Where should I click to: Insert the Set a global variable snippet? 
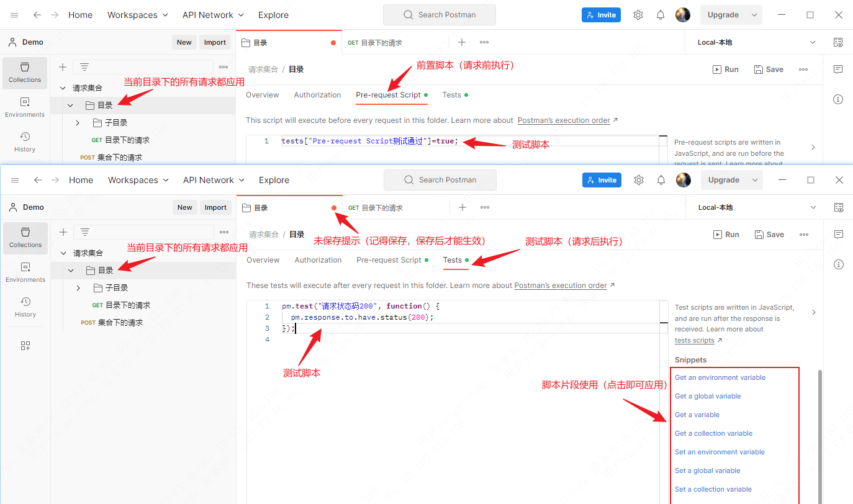click(x=707, y=470)
